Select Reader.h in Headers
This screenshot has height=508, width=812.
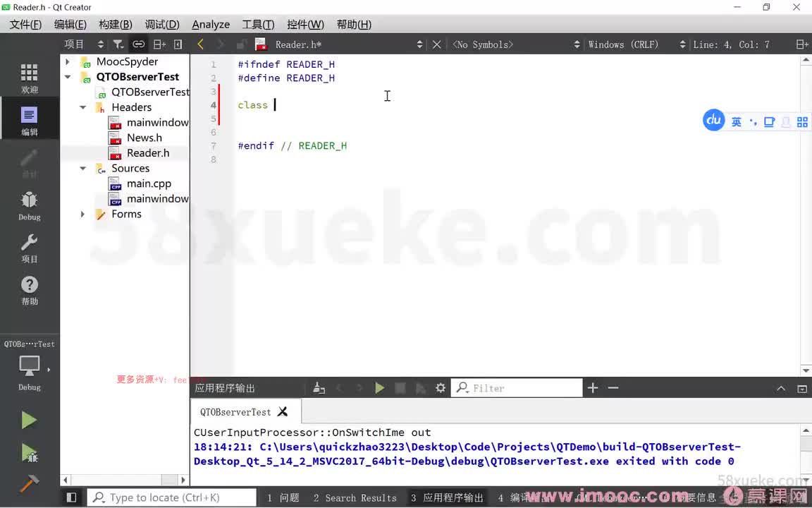tap(148, 153)
